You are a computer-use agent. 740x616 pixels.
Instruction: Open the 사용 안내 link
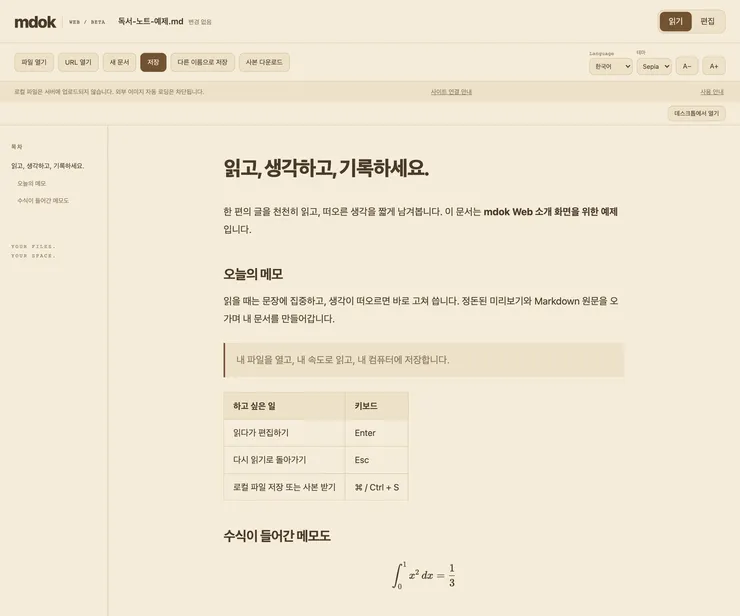tap(712, 92)
